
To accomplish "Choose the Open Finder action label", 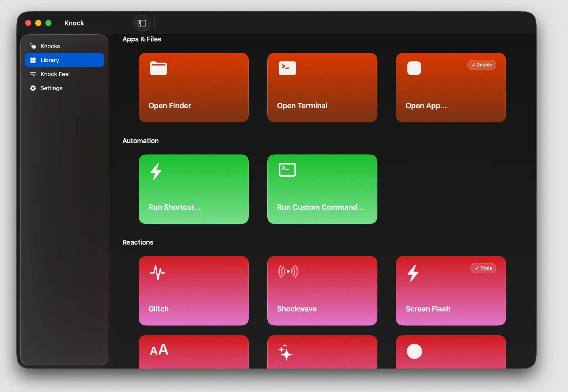I will pyautogui.click(x=170, y=106).
